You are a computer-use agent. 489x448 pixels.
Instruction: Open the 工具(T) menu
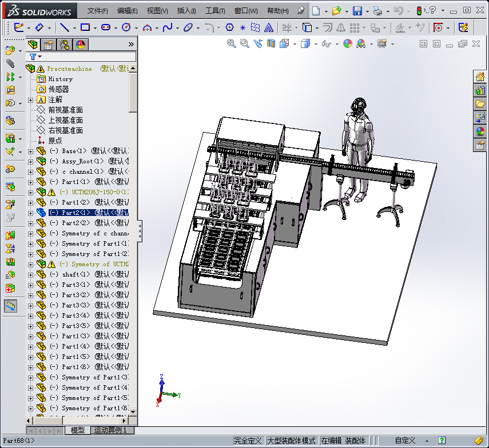215,11
